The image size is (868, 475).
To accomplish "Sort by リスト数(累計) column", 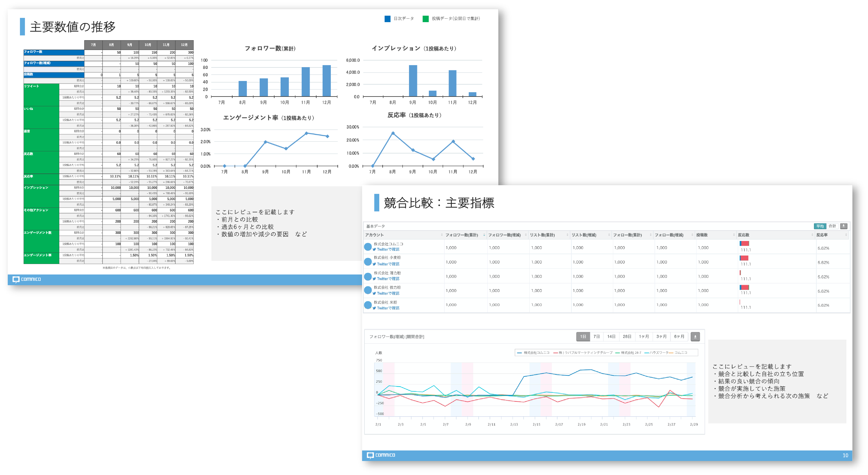I will [549, 235].
